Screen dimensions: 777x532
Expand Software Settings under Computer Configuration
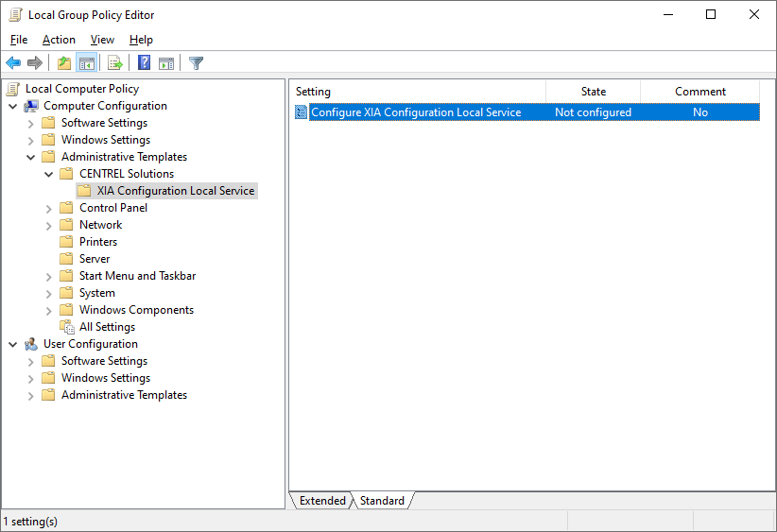pyautogui.click(x=31, y=124)
